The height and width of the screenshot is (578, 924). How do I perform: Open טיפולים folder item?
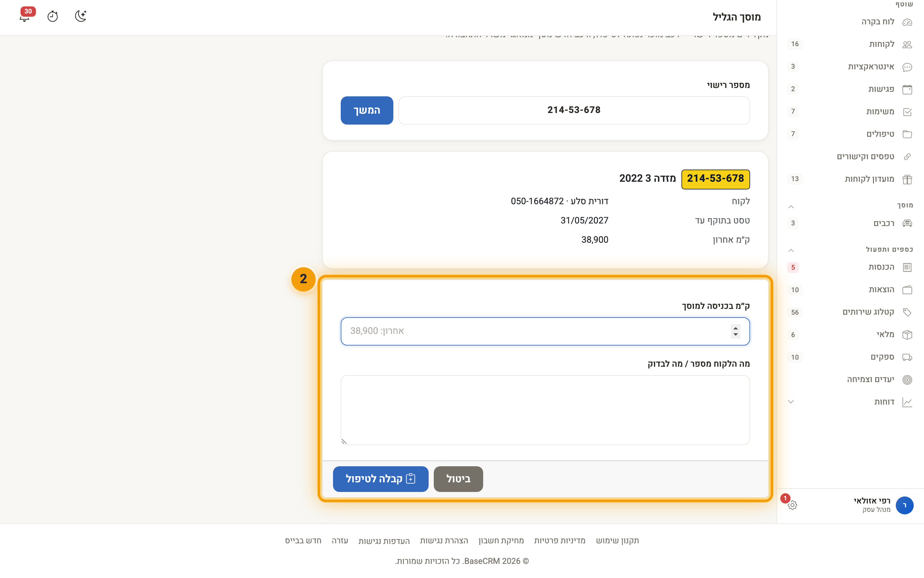point(850,134)
